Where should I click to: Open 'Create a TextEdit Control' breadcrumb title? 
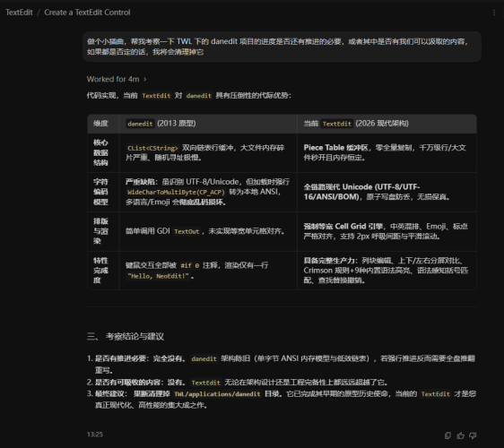87,13
